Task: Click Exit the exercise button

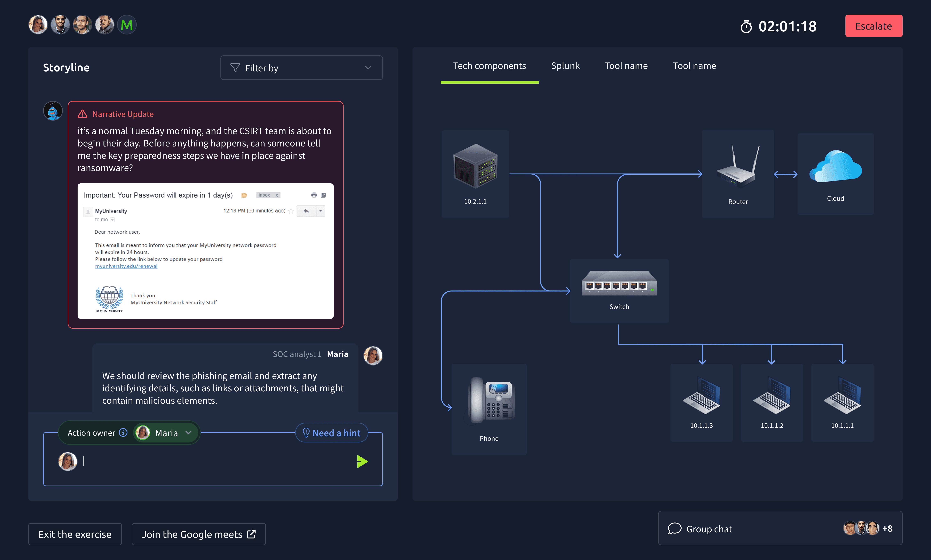Action: (x=75, y=534)
